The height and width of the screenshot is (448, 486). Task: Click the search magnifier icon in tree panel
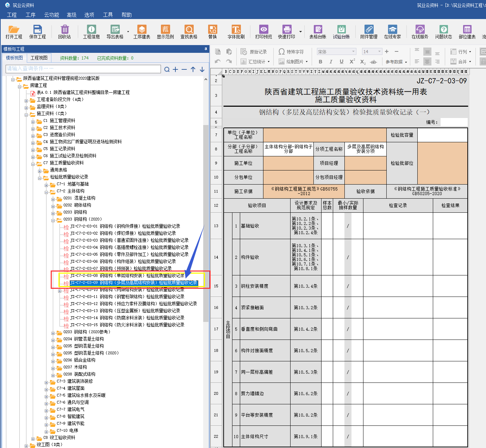click(167, 69)
